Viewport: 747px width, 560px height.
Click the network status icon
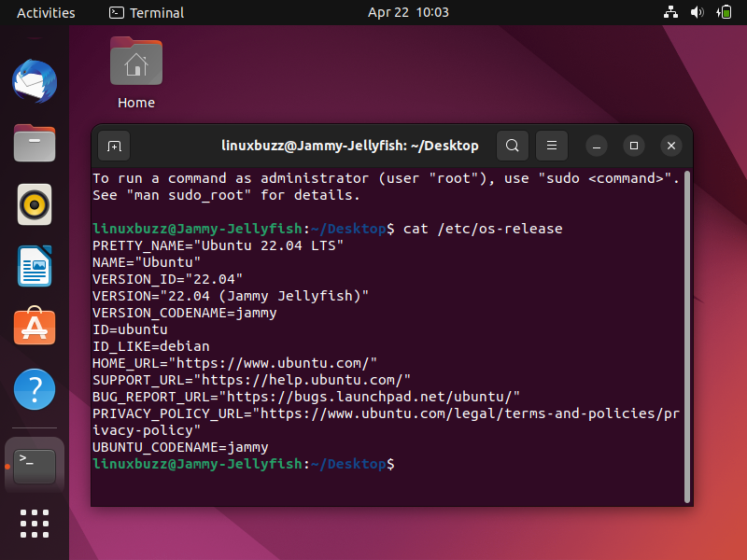(670, 12)
